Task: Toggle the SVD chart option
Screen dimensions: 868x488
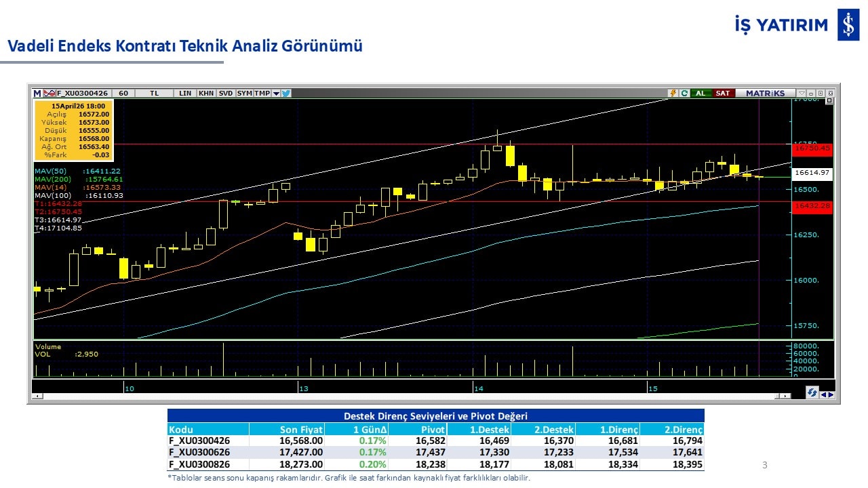Action: (x=225, y=94)
